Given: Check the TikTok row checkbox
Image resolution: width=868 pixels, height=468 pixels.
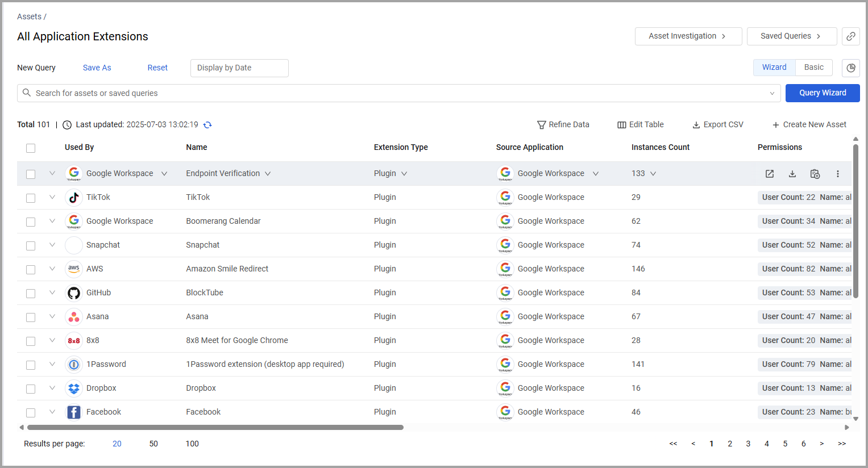Looking at the screenshot, I should [x=31, y=198].
